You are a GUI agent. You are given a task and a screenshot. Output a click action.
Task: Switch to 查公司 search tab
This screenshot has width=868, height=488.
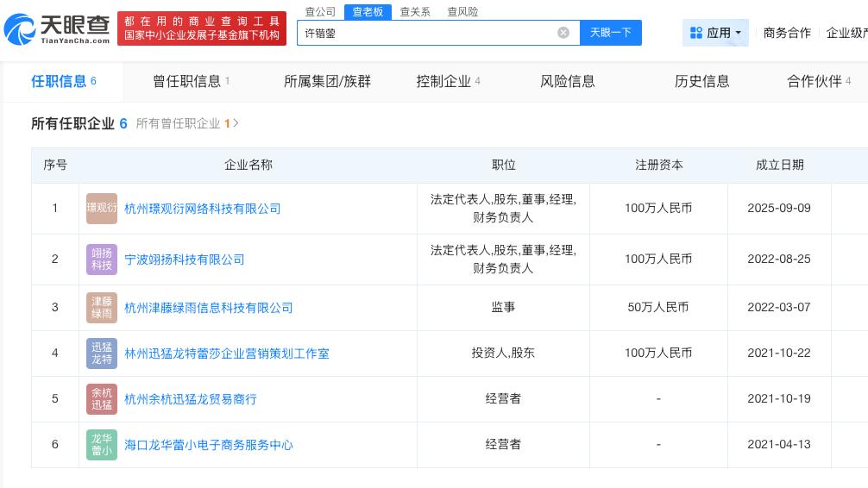(x=320, y=11)
